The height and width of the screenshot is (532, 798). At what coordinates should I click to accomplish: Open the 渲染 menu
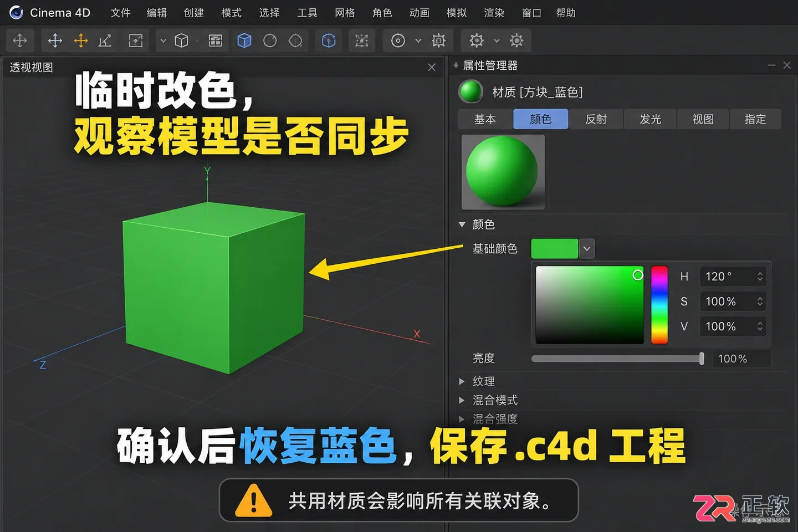click(x=494, y=13)
